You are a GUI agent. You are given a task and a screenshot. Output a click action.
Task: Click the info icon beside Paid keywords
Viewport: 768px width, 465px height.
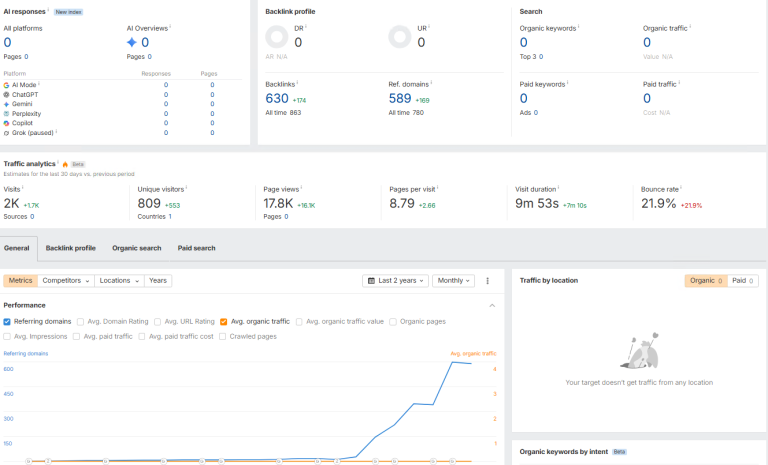click(x=568, y=83)
